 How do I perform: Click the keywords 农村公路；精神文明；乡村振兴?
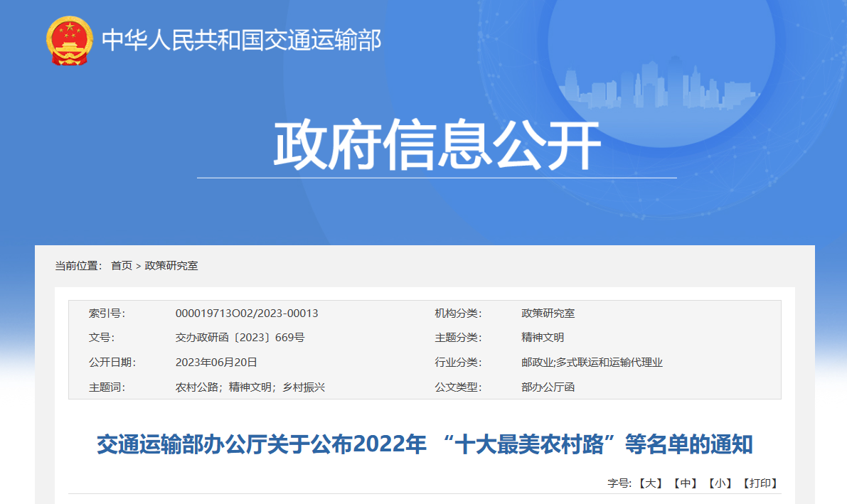click(x=250, y=387)
